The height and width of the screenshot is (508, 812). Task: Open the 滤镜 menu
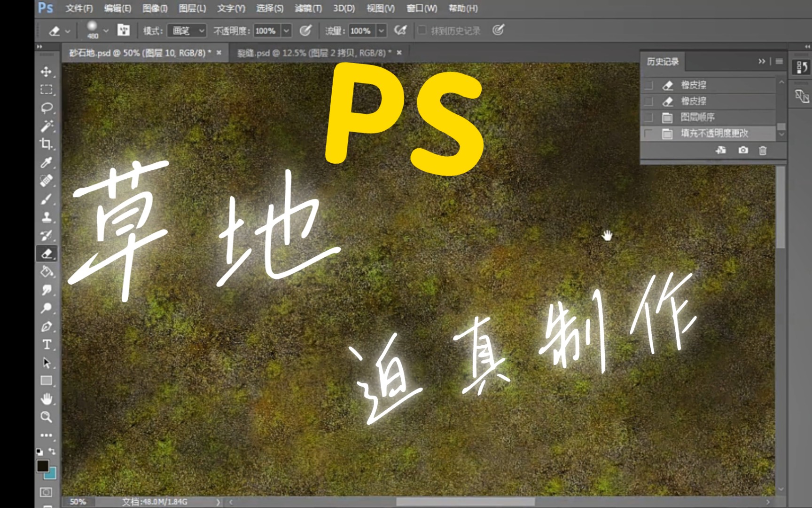307,8
